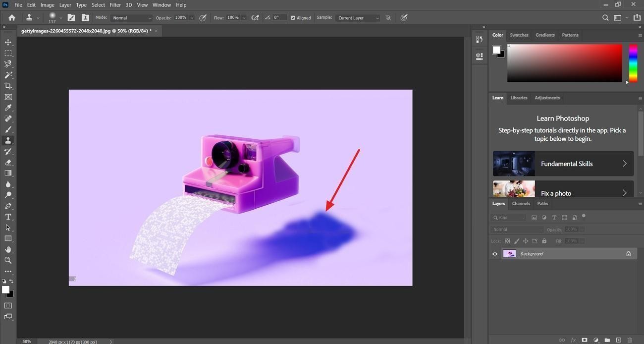
Task: Select the Frame tool
Action: click(x=8, y=97)
